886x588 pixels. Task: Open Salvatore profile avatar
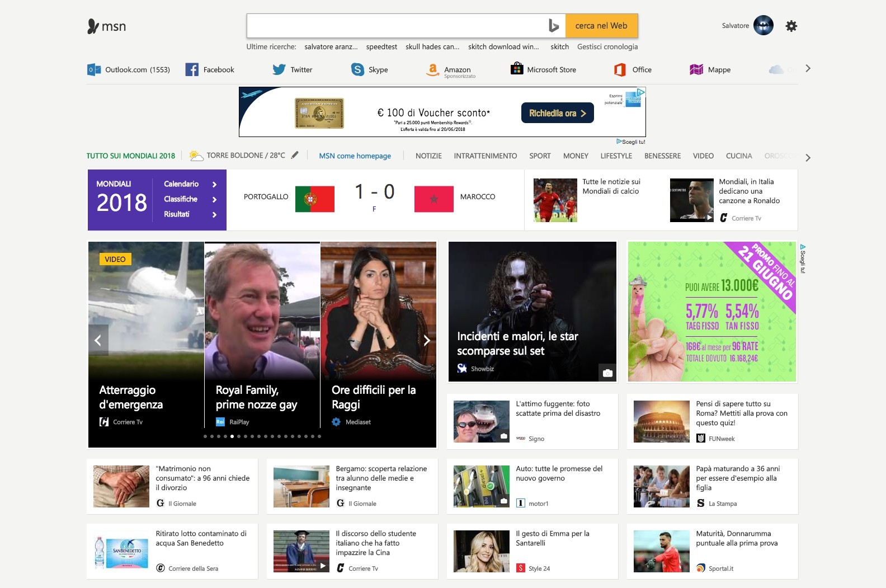click(x=763, y=25)
